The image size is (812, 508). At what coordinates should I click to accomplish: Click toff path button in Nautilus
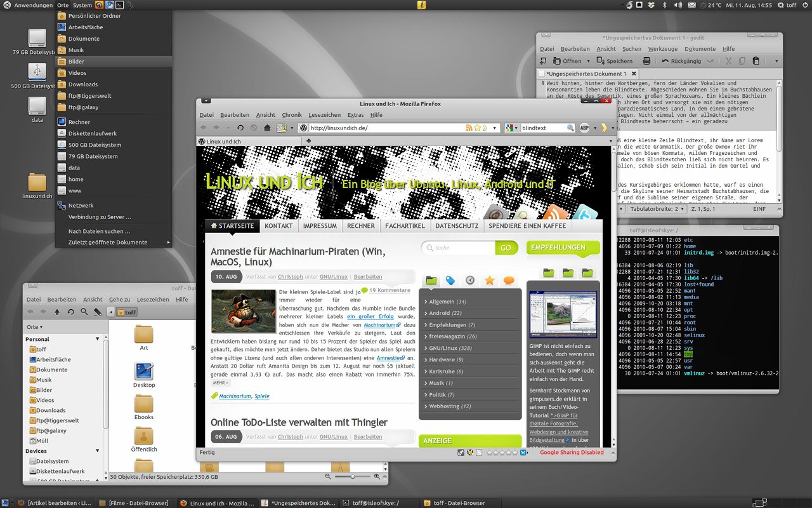[x=128, y=312]
